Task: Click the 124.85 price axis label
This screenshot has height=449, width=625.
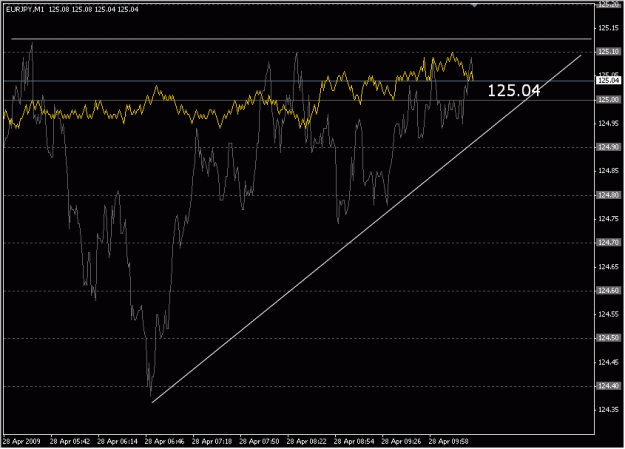Action: point(608,171)
